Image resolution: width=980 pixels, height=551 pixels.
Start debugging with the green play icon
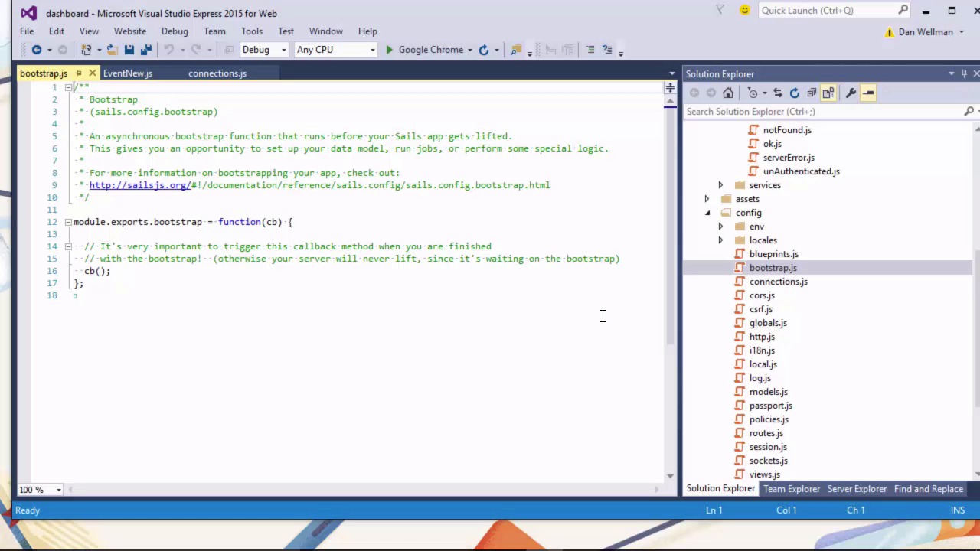click(x=389, y=50)
